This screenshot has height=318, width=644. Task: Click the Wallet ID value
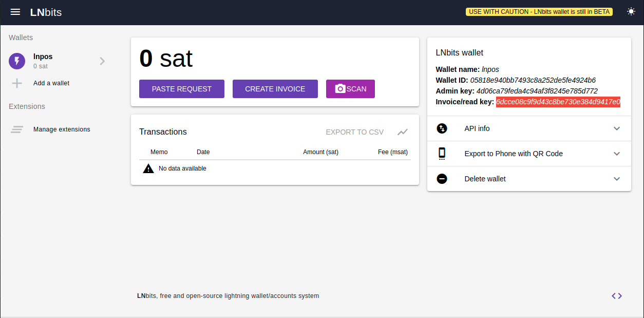click(533, 80)
